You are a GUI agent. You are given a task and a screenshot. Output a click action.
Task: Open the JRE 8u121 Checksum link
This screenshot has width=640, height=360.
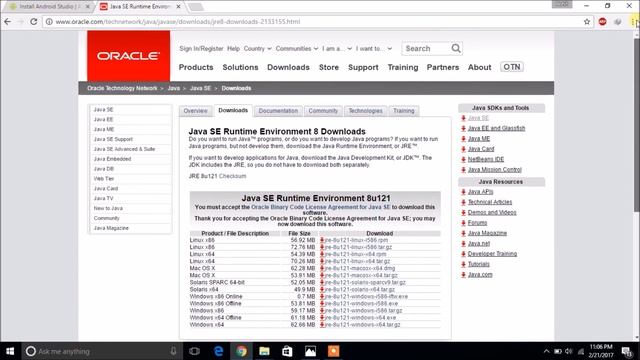[x=233, y=176]
